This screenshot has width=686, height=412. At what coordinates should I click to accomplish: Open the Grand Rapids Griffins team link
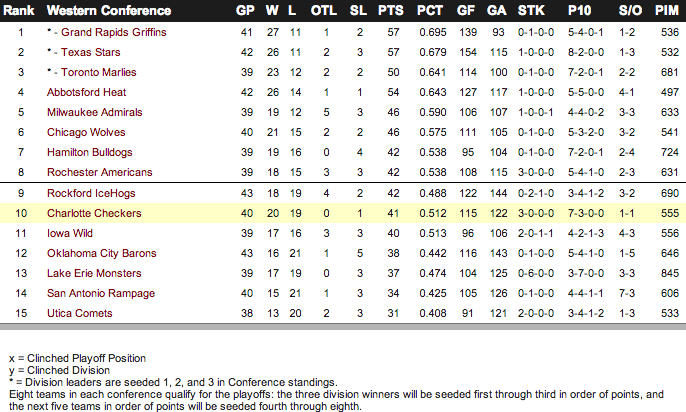[x=113, y=32]
